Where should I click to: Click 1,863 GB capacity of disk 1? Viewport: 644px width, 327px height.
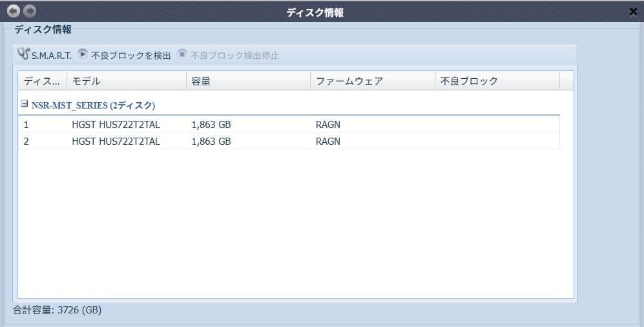[211, 125]
